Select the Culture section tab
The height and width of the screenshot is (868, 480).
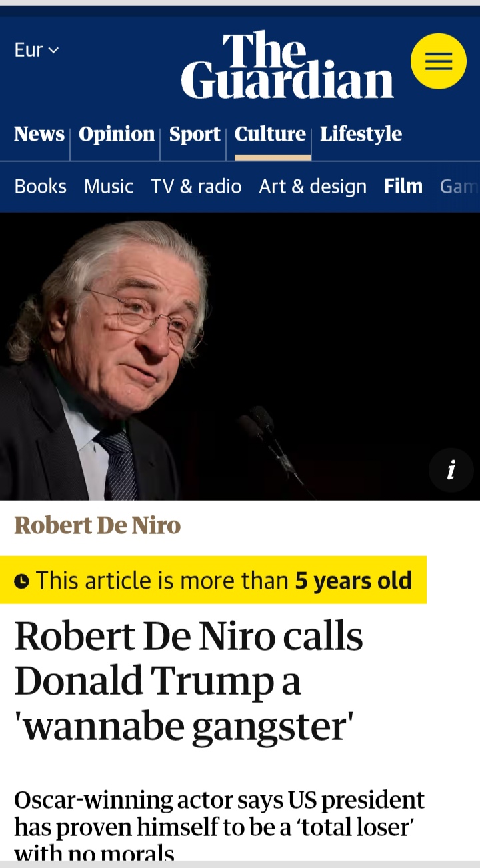tap(270, 134)
